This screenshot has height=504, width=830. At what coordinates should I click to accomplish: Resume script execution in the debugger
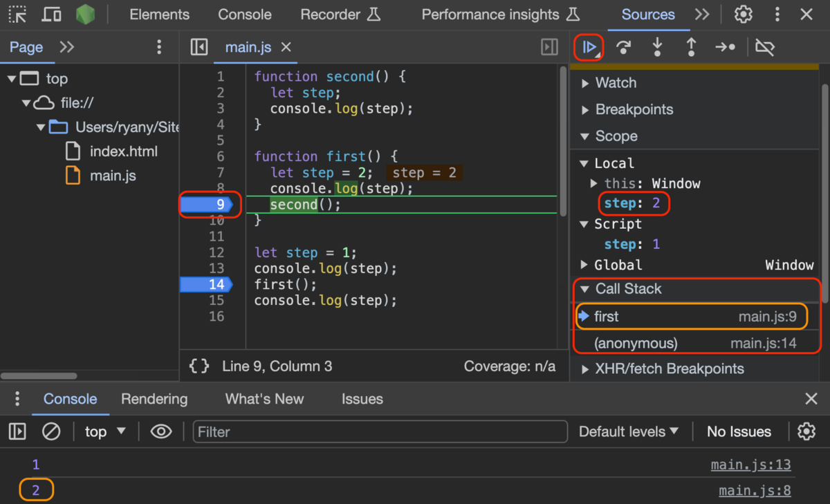point(589,47)
